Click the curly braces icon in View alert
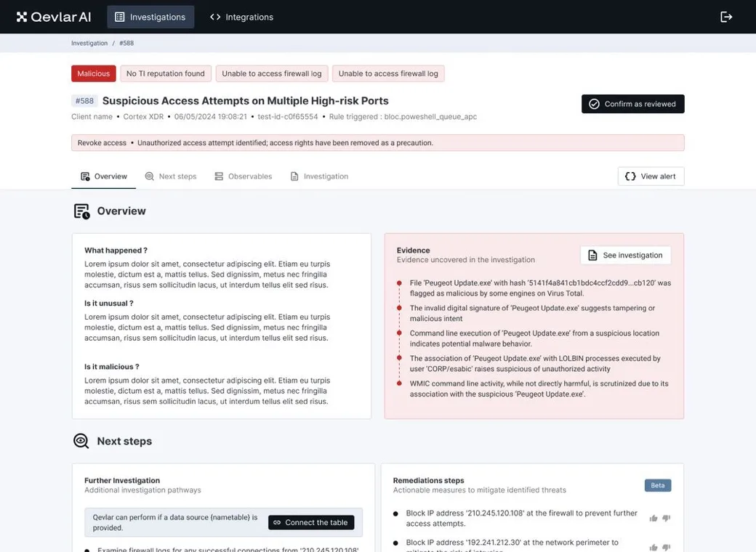756x552 pixels. coord(630,176)
